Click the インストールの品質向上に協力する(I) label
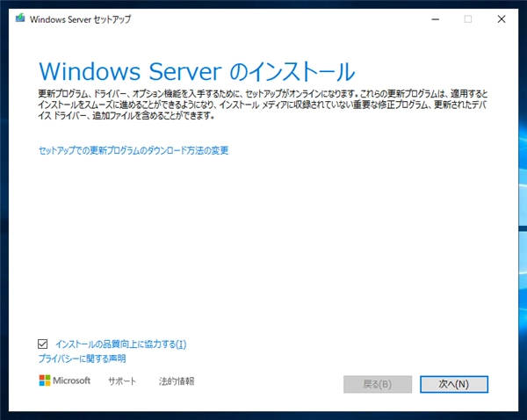Image resolution: width=527 pixels, height=420 pixels. pos(120,344)
